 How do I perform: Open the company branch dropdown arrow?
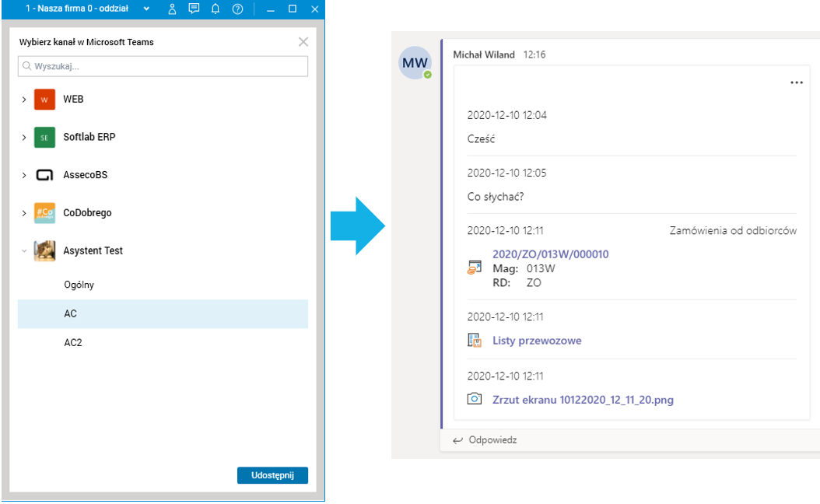[146, 9]
